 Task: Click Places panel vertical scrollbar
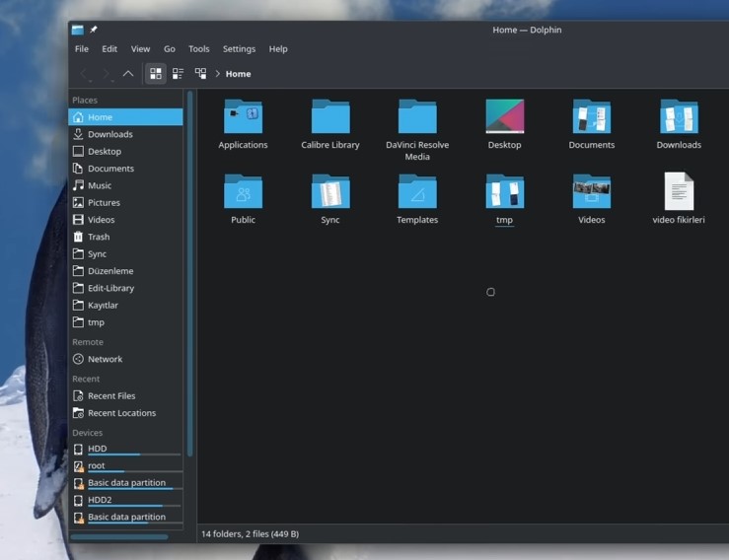(189, 274)
